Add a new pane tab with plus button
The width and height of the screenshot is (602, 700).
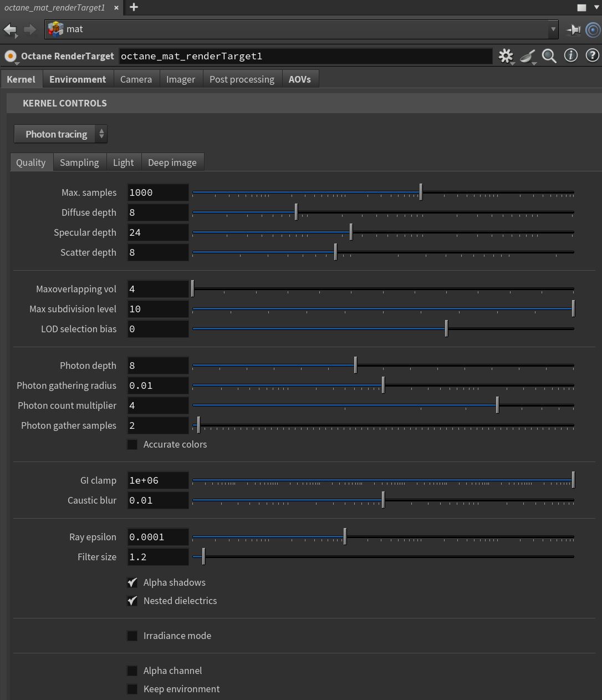coord(134,7)
